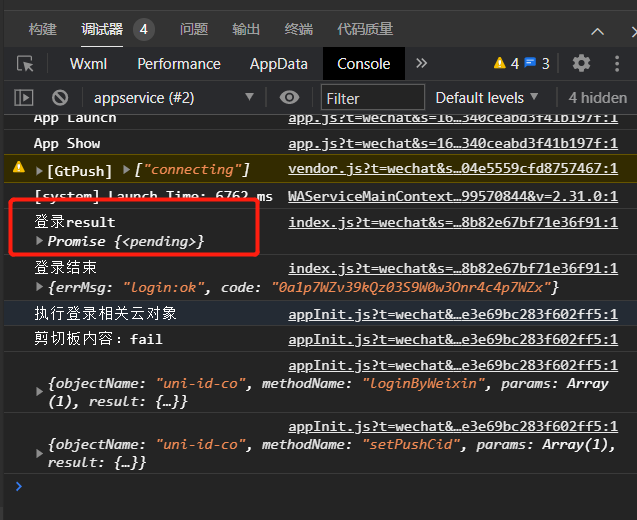The image size is (637, 520).
Task: Expand the Promise {<pending>} object
Action: pyautogui.click(x=40, y=241)
